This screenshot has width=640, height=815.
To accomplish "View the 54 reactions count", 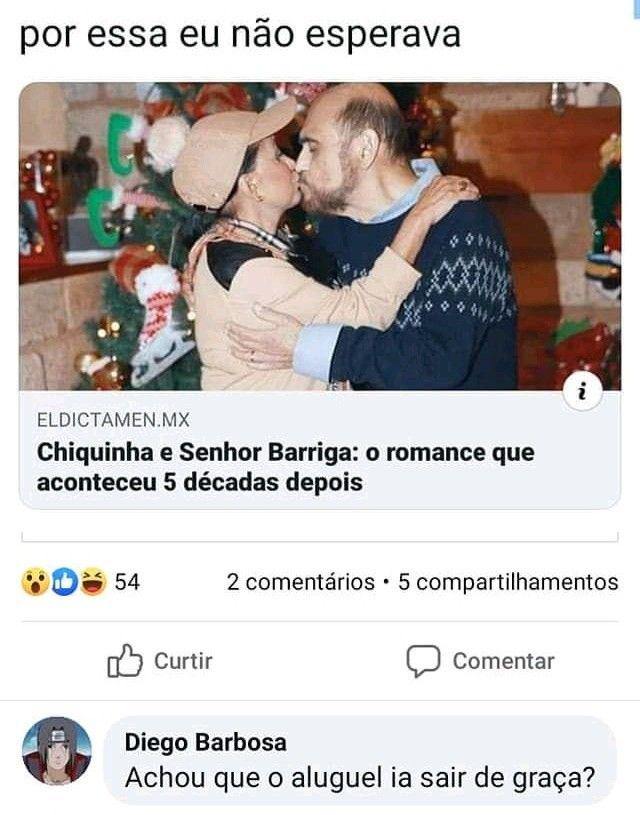I will point(127,582).
